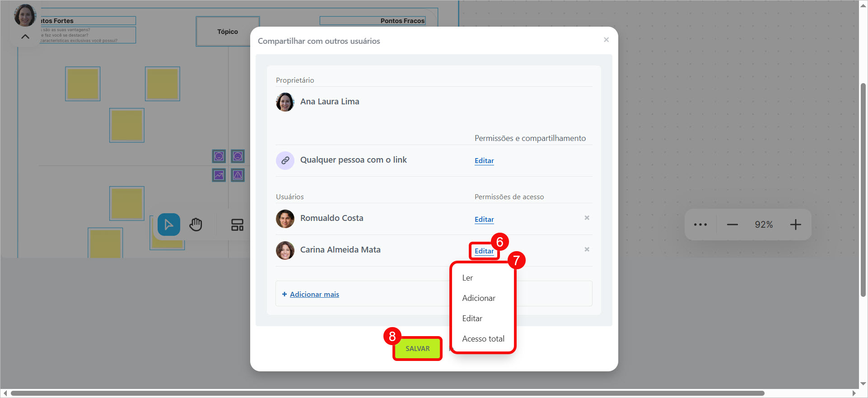
Task: Click the zoom in plus icon
Action: pyautogui.click(x=795, y=225)
